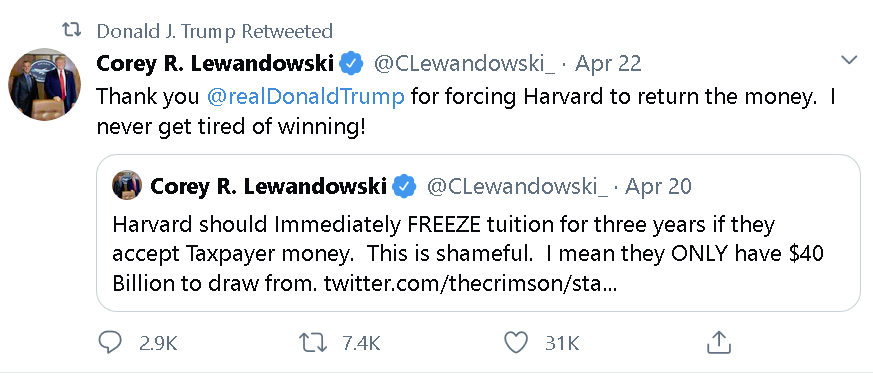873x382 pixels.
Task: Click the verified badge next to the main author name
Action: pyautogui.click(x=351, y=63)
